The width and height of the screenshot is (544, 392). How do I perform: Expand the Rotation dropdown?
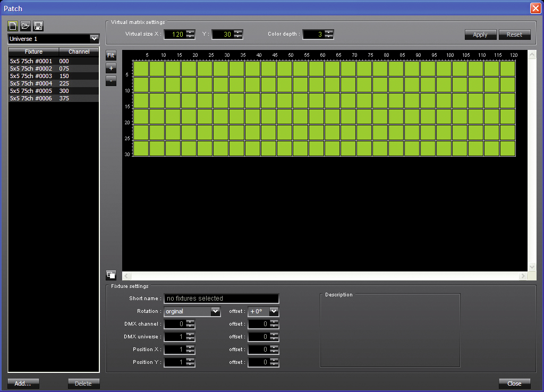[x=215, y=311]
